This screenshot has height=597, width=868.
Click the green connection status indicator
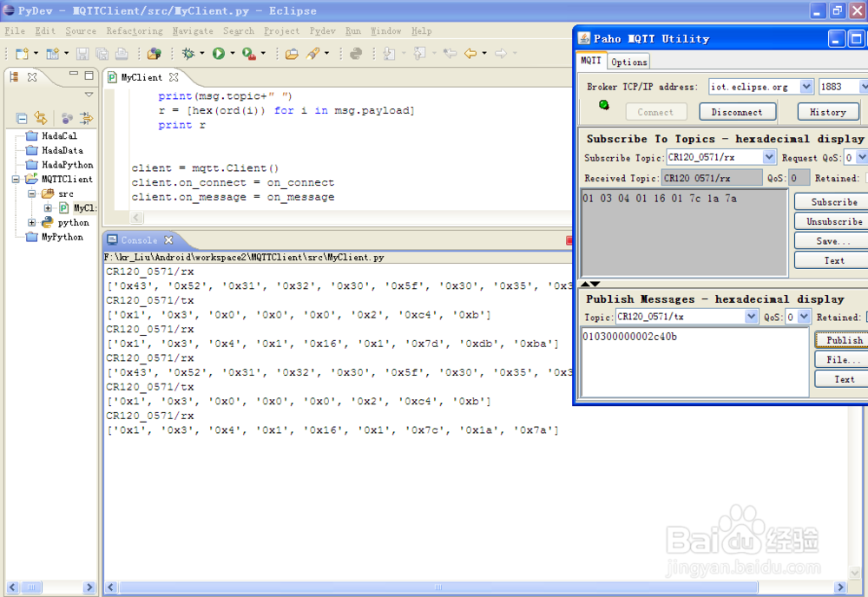[604, 105]
